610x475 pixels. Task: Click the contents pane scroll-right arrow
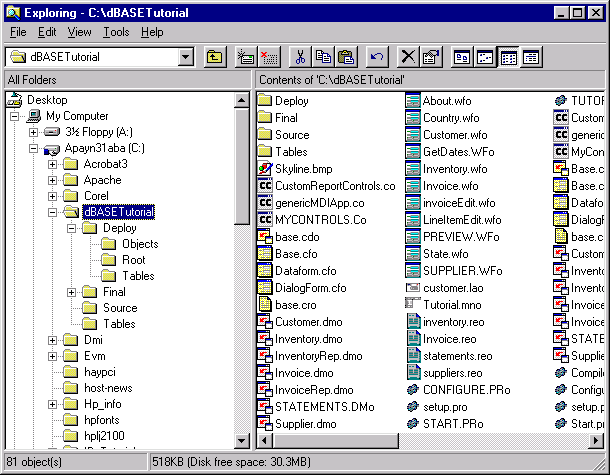[596, 441]
